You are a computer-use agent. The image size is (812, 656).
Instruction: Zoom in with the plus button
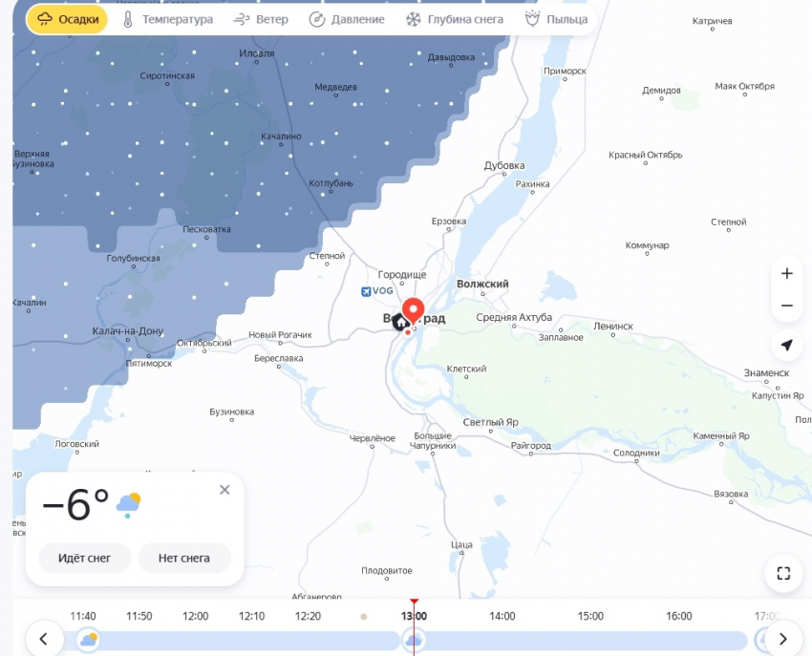click(786, 273)
